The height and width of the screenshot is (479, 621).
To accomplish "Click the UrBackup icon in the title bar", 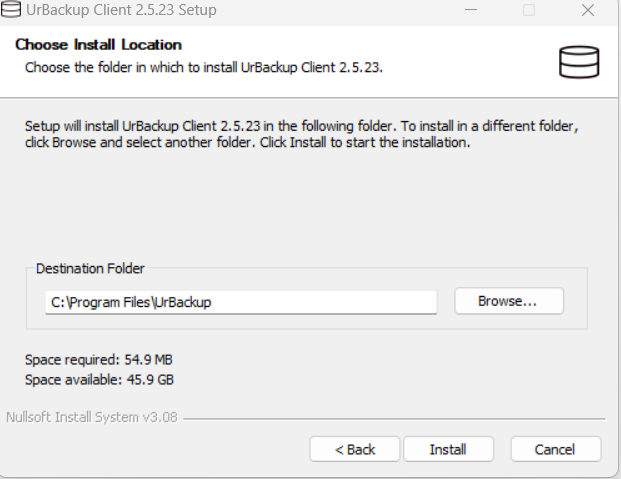I will tap(11, 9).
